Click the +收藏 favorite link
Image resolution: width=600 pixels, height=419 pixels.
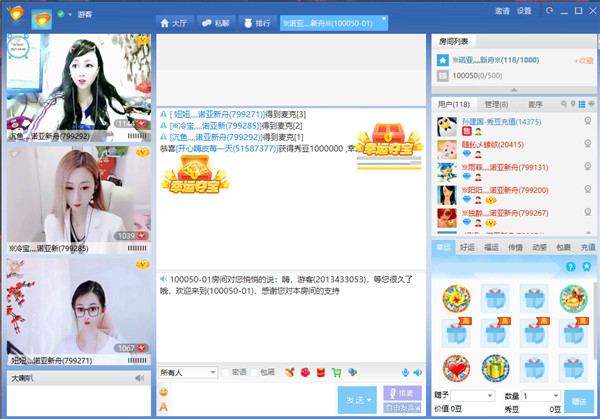coord(582,60)
